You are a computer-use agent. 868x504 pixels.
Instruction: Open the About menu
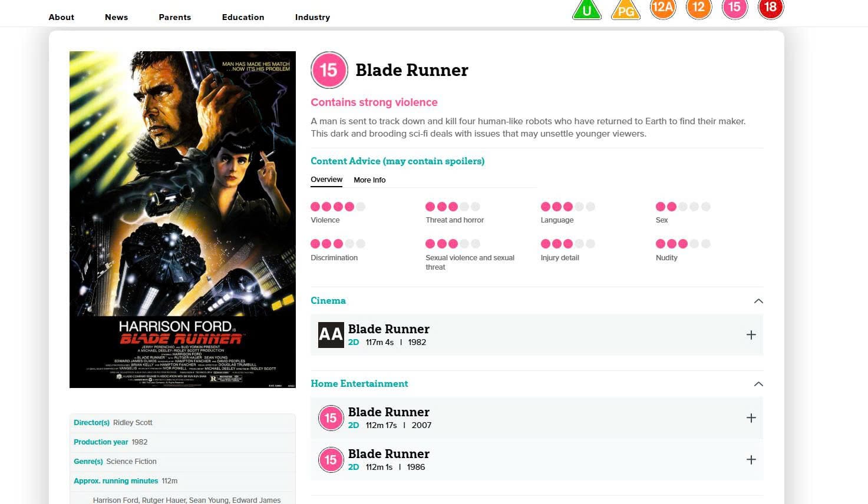pyautogui.click(x=61, y=17)
